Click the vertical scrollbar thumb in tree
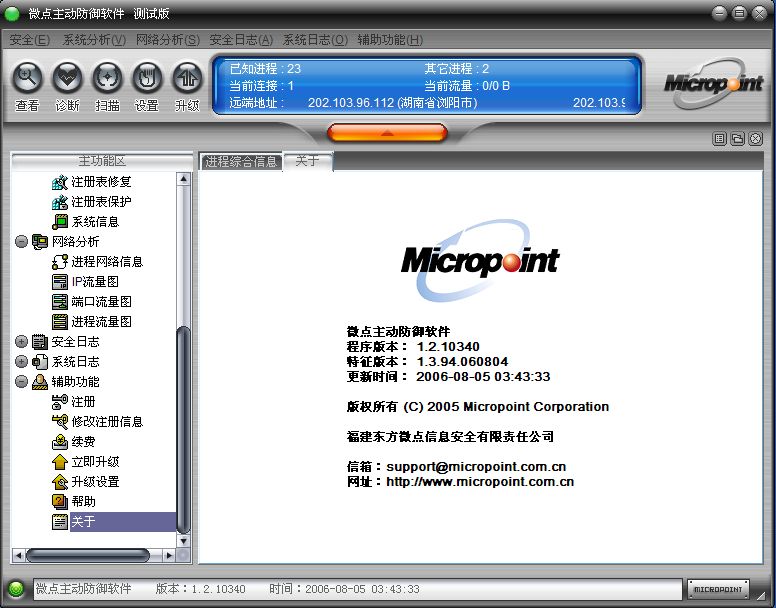Image resolution: width=776 pixels, height=608 pixels. [x=184, y=429]
